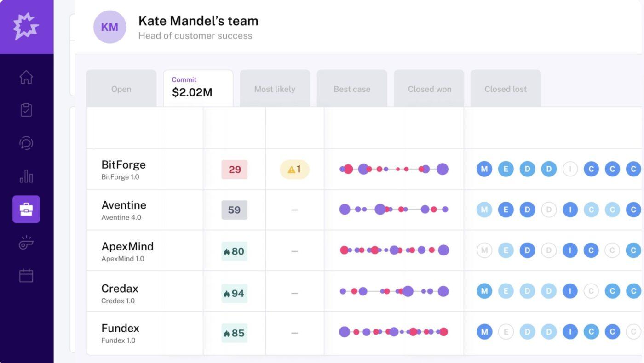Image resolution: width=644 pixels, height=363 pixels.
Task: Open the whistle coaching sidebar icon
Action: pos(26,243)
